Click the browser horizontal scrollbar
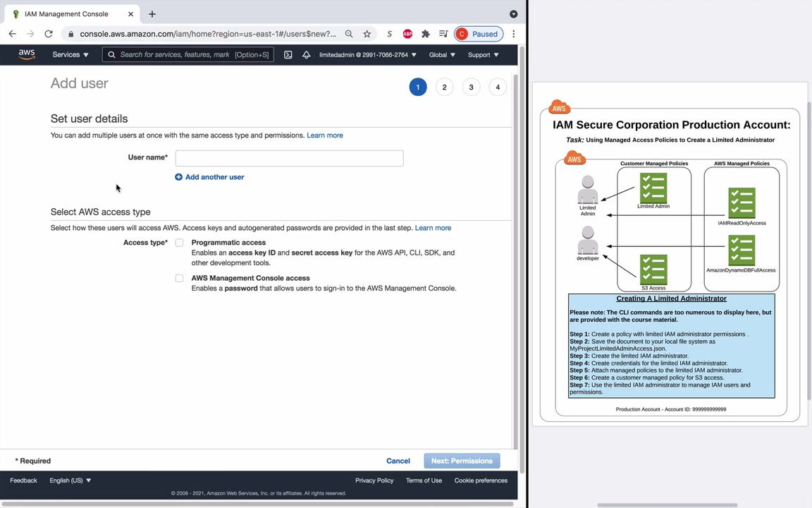The width and height of the screenshot is (812, 508). (x=259, y=504)
